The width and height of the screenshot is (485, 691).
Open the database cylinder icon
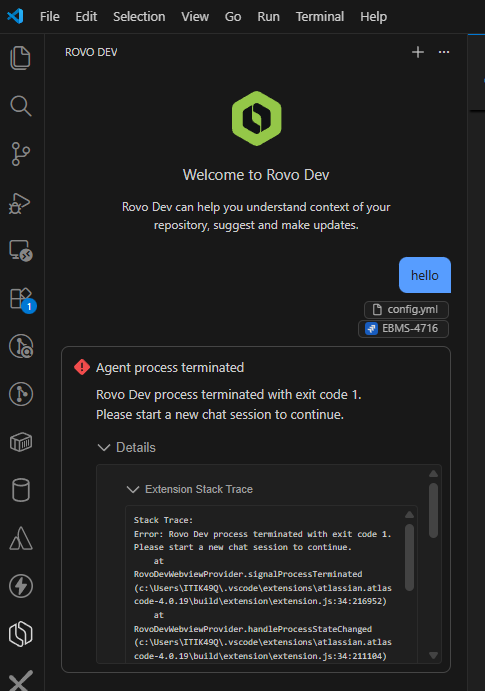point(21,490)
